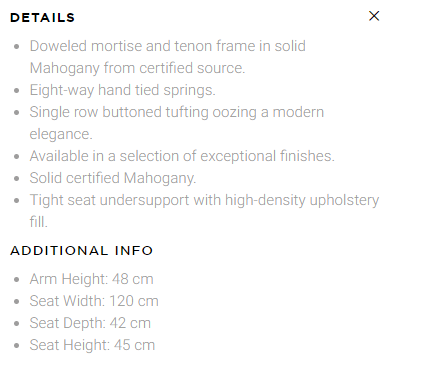Click the bullet marker beside 'Seat Width'
This screenshot has height=371, width=434.
point(17,301)
